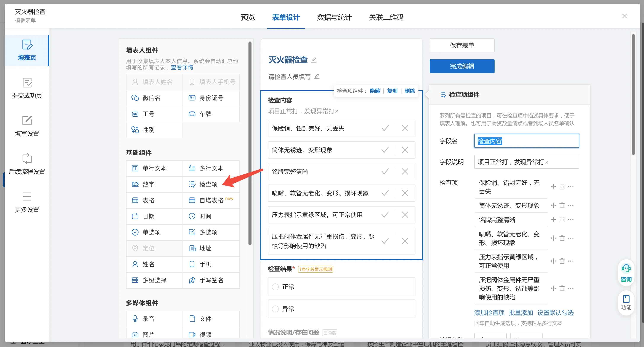Add the 文件 component

pos(211,319)
